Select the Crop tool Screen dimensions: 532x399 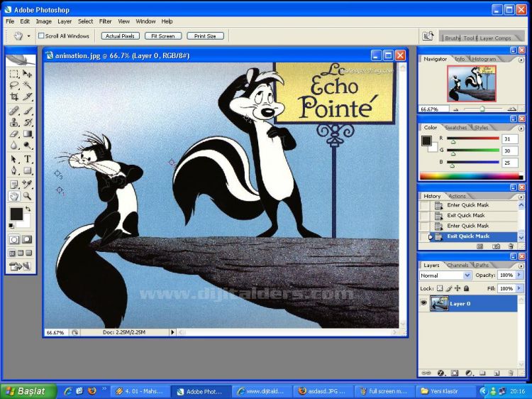(x=14, y=97)
